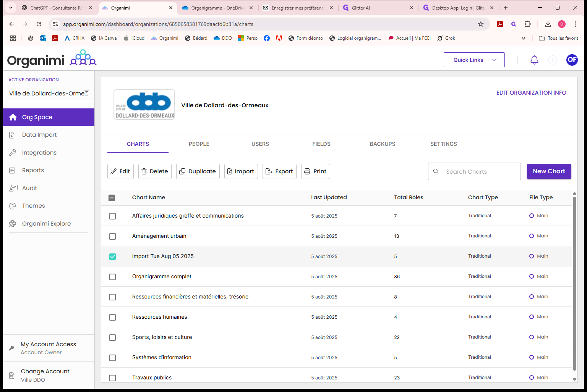Open browser downloads icon
Screen dimensions: 587x392
[x=548, y=24]
